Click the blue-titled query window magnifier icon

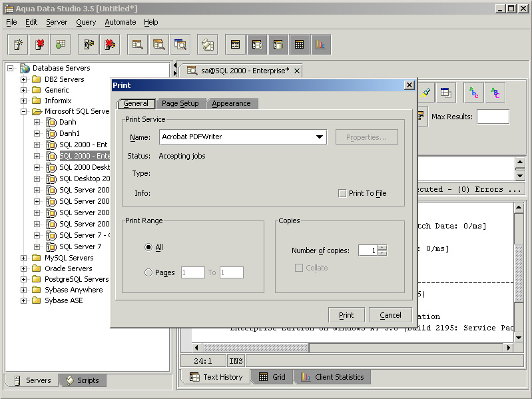click(180, 45)
